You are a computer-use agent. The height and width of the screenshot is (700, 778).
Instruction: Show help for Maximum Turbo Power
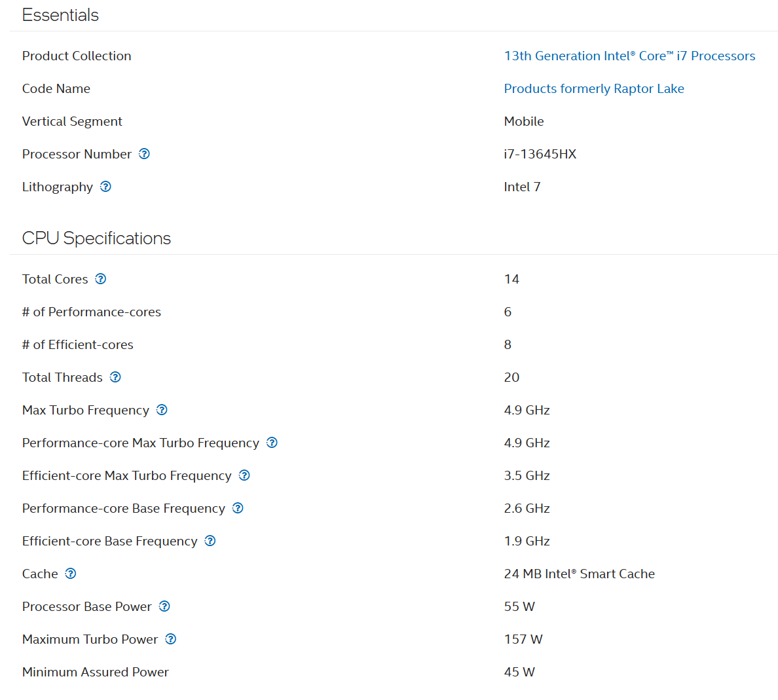tap(170, 639)
